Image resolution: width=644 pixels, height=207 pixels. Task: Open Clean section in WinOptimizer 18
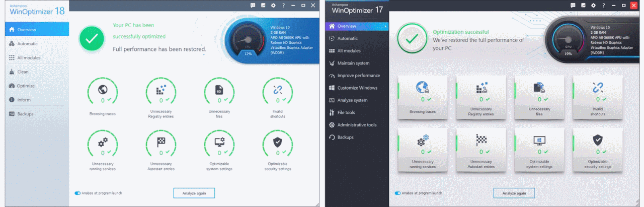pyautogui.click(x=37, y=72)
